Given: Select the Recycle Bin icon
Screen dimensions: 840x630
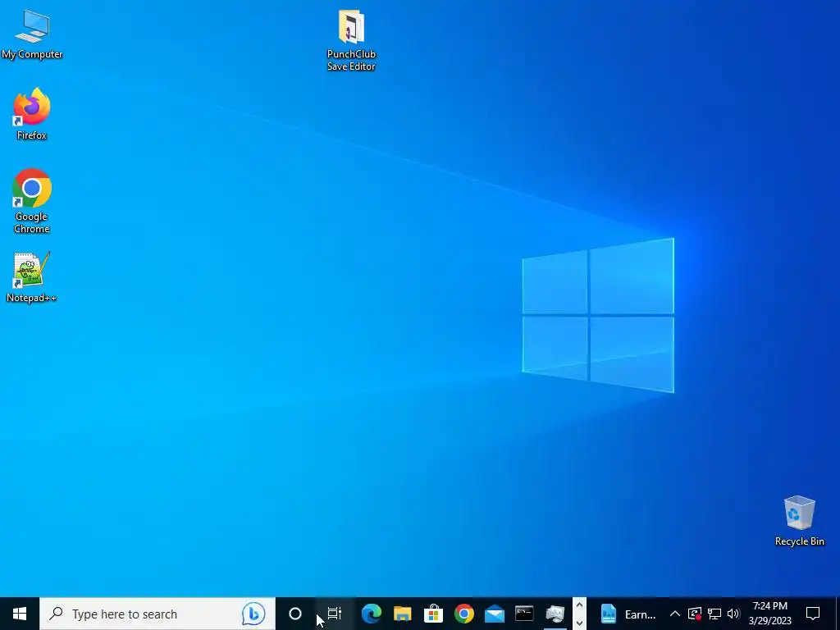Looking at the screenshot, I should pyautogui.click(x=799, y=521).
